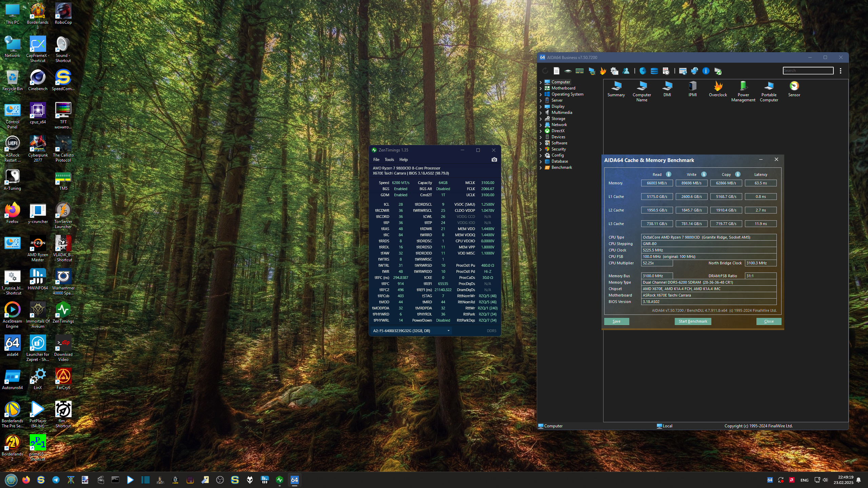Click the blue info icon in AIDA64 toolbar
This screenshot has height=488, width=868.
tap(706, 71)
